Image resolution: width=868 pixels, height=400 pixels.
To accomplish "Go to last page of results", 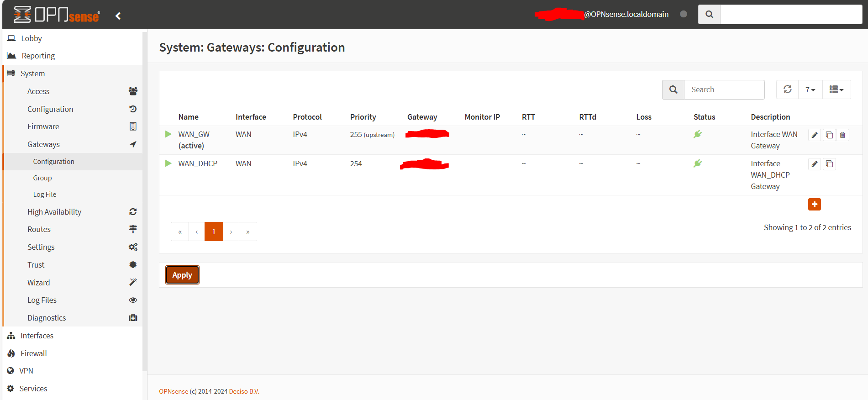I will pyautogui.click(x=248, y=232).
